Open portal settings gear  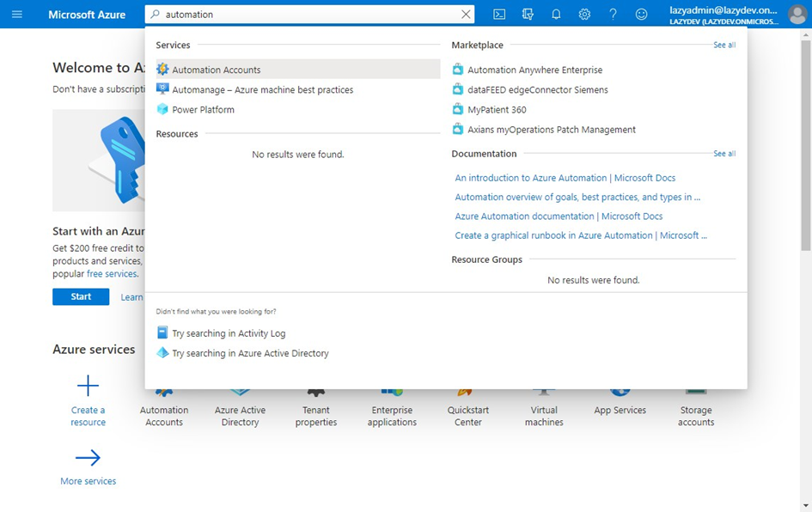tap(584, 15)
